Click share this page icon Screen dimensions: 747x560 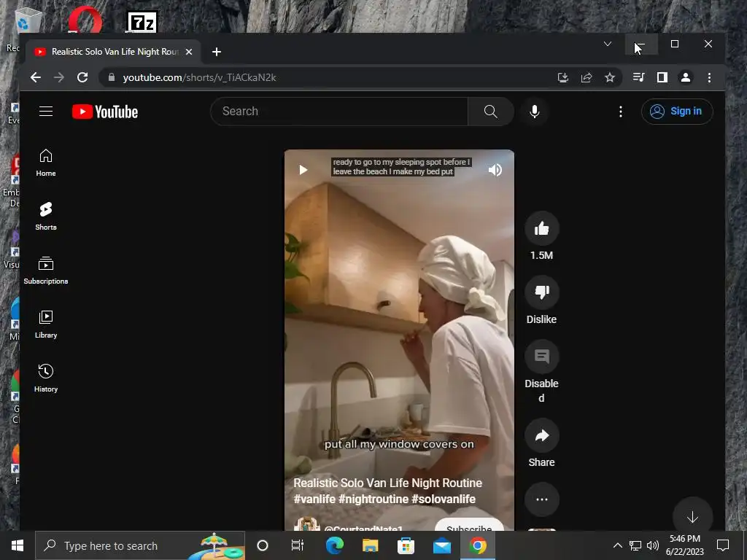tap(587, 77)
